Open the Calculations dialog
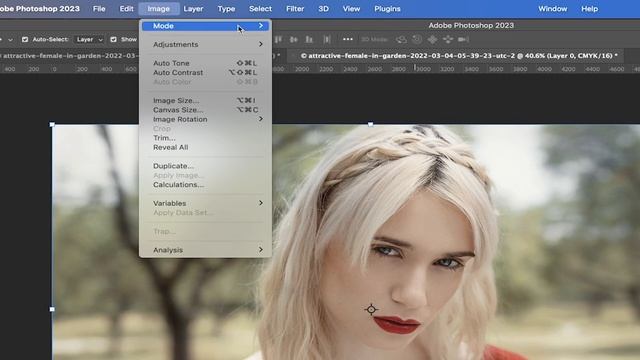Screen dimensions: 640x360 tap(206, 185)
